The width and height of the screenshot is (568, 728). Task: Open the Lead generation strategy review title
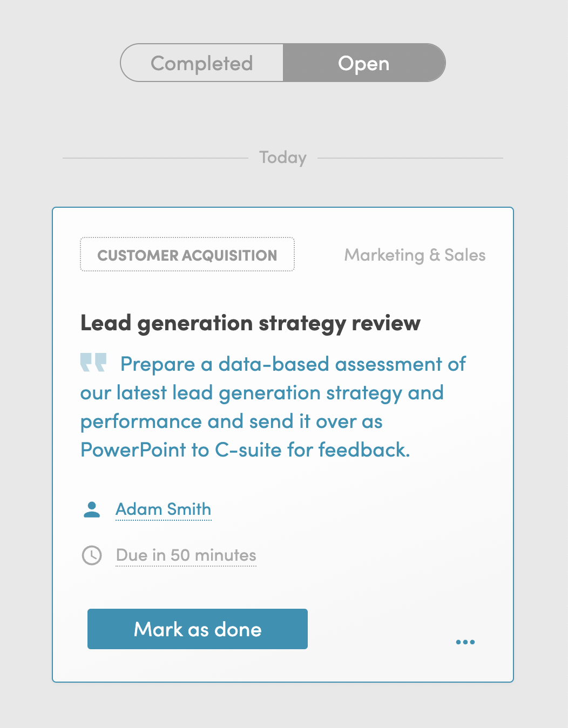coord(250,323)
